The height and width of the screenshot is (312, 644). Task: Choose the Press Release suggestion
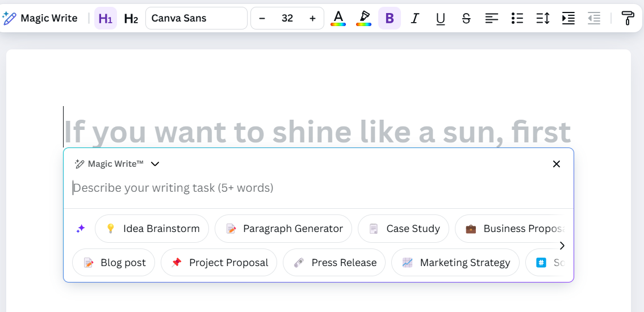(334, 262)
